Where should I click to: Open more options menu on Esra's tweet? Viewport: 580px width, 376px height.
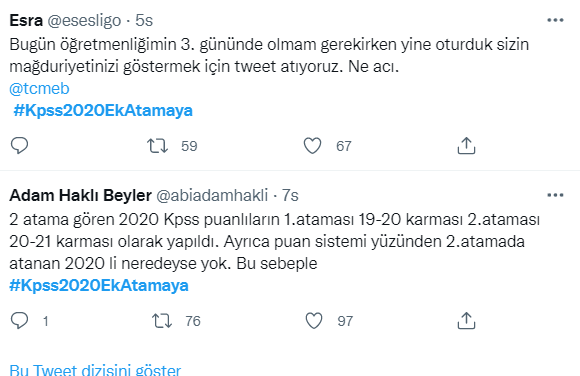[555, 20]
